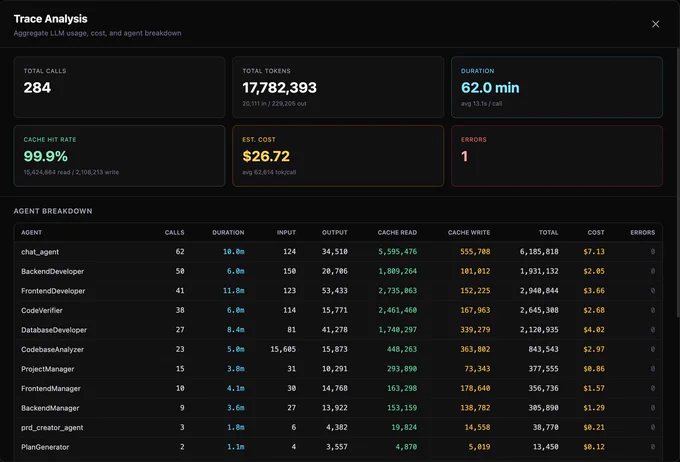Click chat_agent duration 10.0m
The image size is (680, 462).
tap(233, 252)
